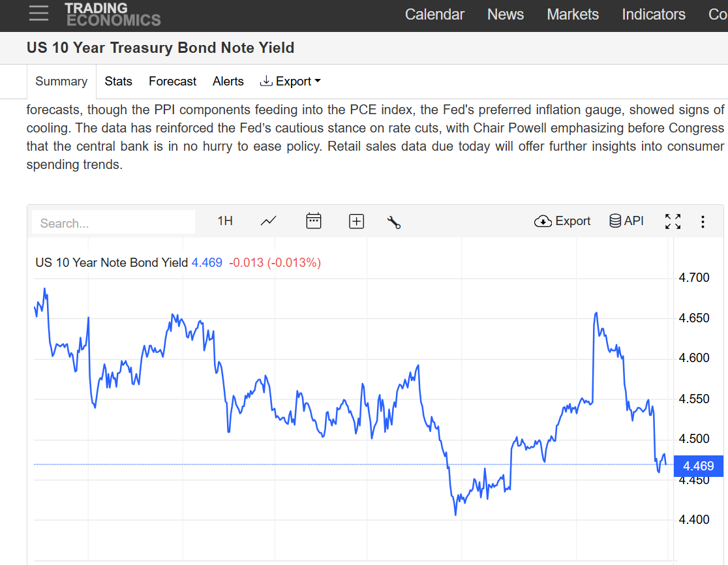Select the Summary tab
This screenshot has width=728, height=565.
61,82
